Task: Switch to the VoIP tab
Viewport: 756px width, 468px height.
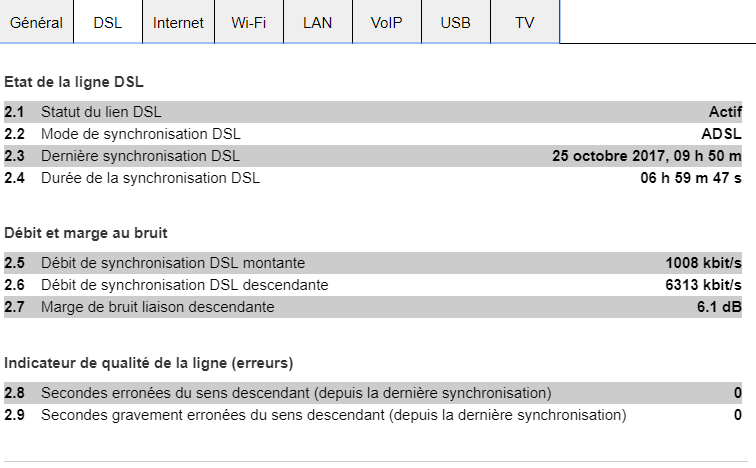Action: pos(386,22)
